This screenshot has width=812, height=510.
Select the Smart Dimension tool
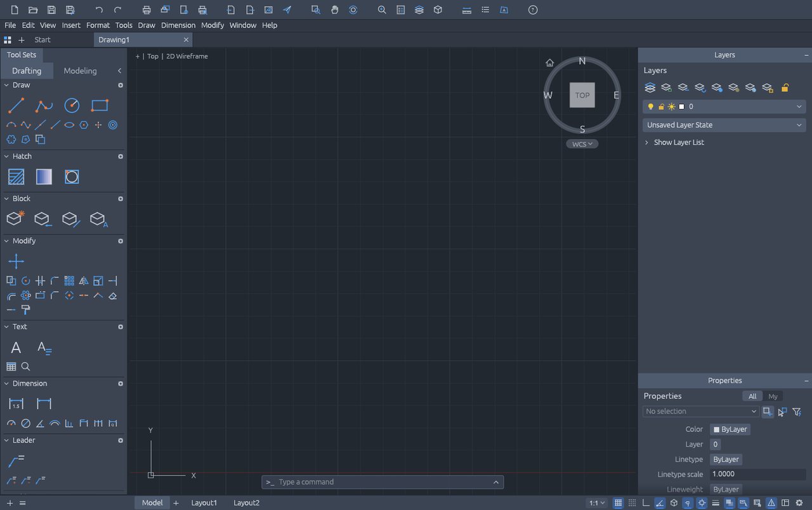coord(16,403)
